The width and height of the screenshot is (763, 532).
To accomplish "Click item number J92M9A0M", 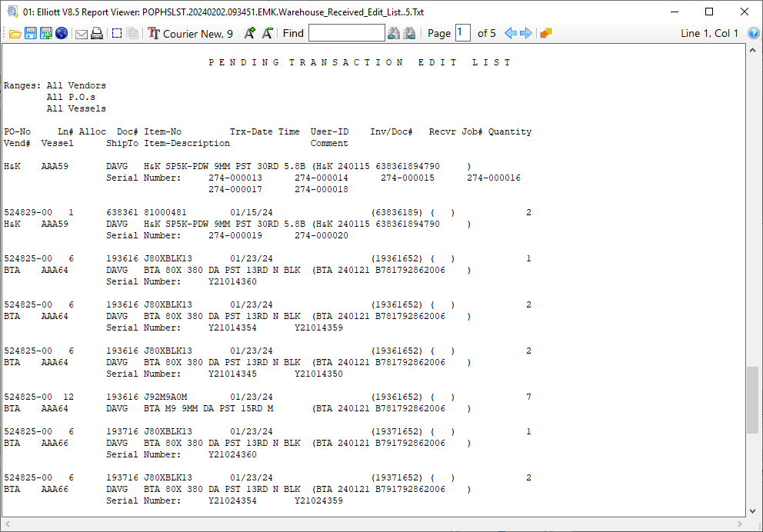I will tap(165, 397).
